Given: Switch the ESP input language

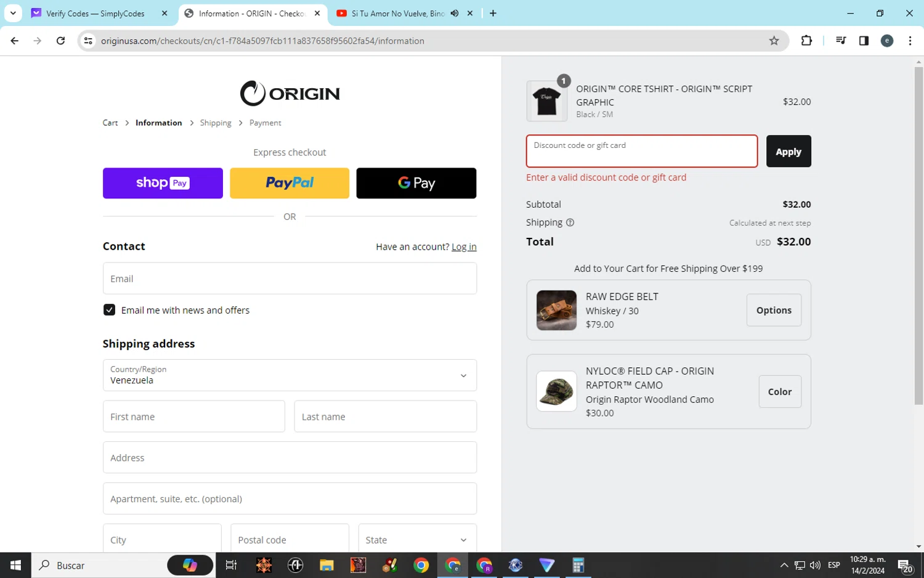Looking at the screenshot, I should [x=834, y=565].
